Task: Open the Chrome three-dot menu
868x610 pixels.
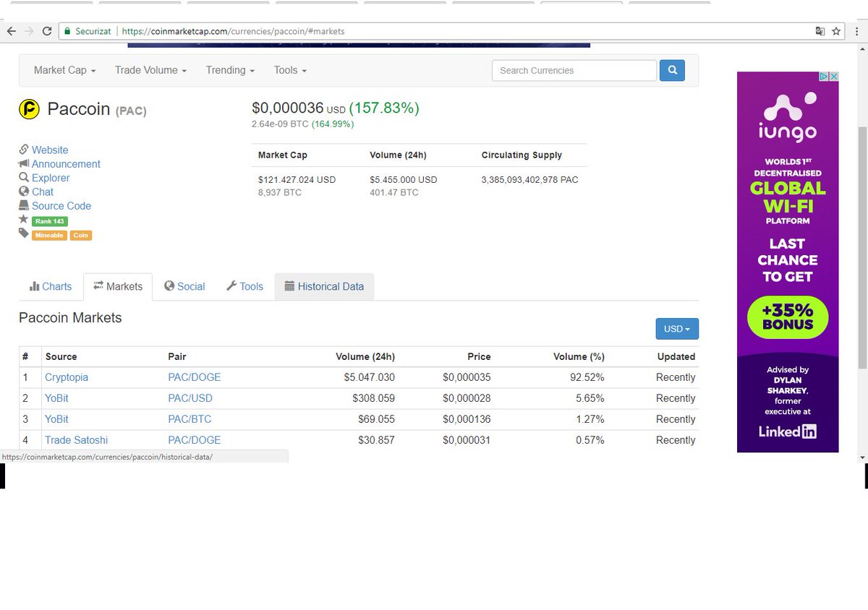Action: [x=856, y=31]
